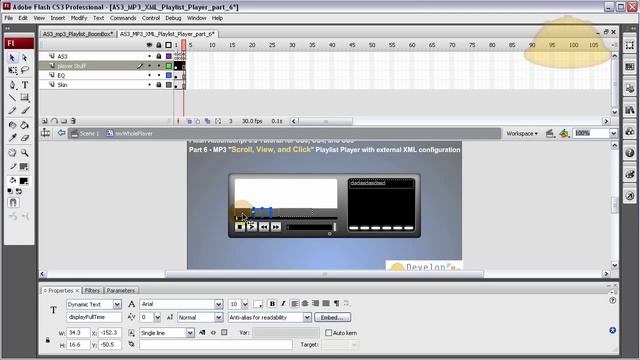The width and height of the screenshot is (640, 360).
Task: Toggle visibility dot of EQ layer
Action: coord(149,76)
